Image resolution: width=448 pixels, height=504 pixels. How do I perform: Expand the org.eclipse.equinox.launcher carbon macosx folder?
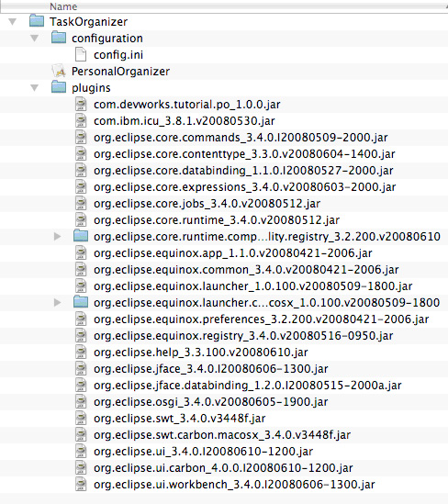(57, 302)
